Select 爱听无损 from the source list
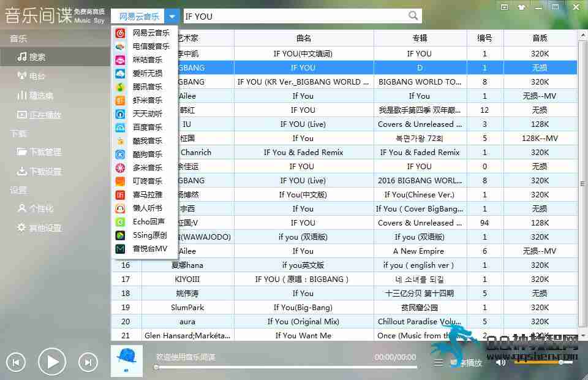This screenshot has height=380, width=588. click(x=145, y=74)
